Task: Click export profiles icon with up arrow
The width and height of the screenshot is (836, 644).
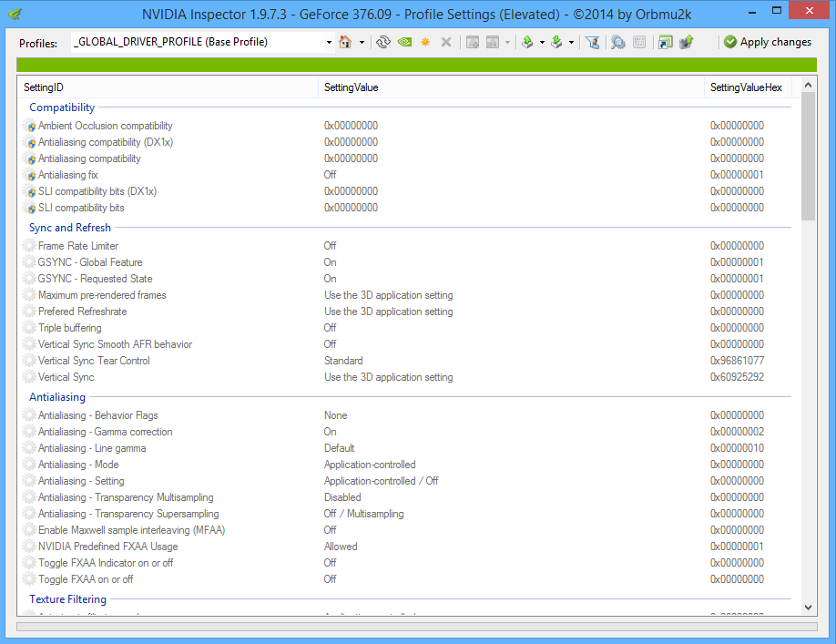Action: click(x=527, y=42)
